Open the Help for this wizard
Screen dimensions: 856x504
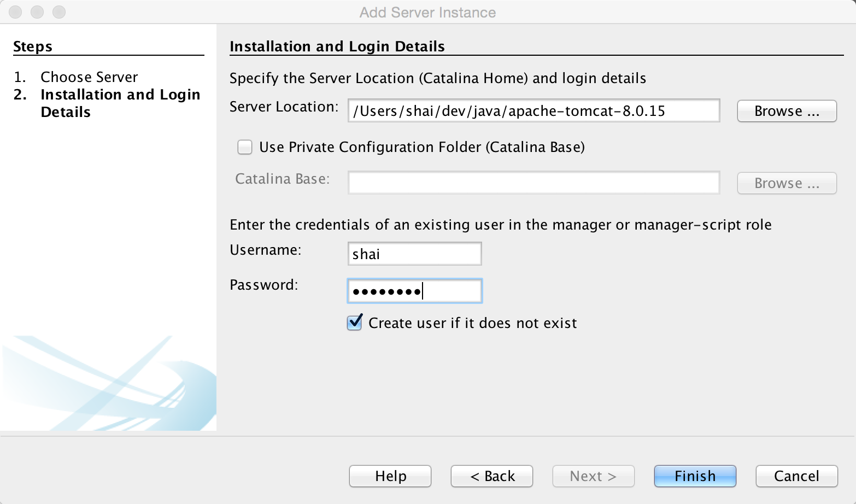pos(390,476)
